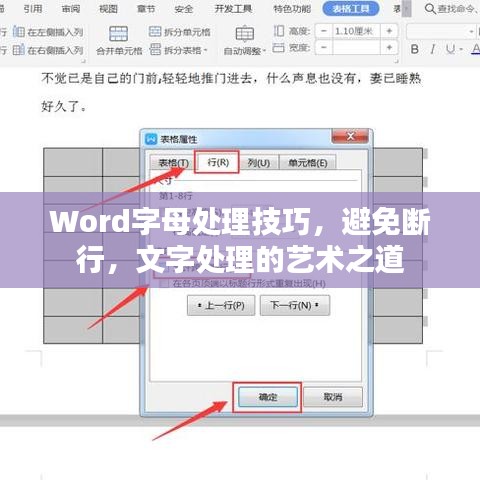Click the split cells (拆分单元格) icon
This screenshot has height=480, width=480.
pos(155,32)
